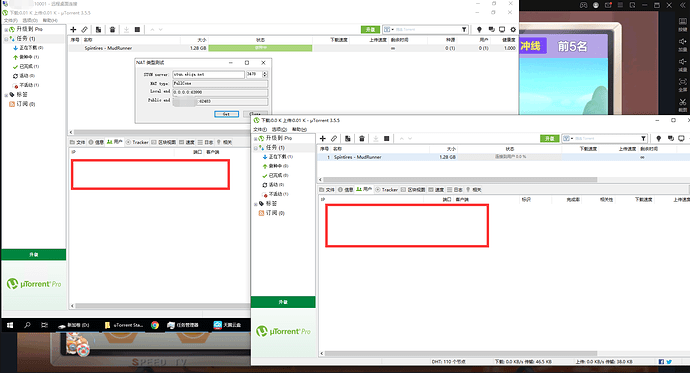Click the settings gear icon in the back window toolbar
This screenshot has width=690, height=373.
513,29
